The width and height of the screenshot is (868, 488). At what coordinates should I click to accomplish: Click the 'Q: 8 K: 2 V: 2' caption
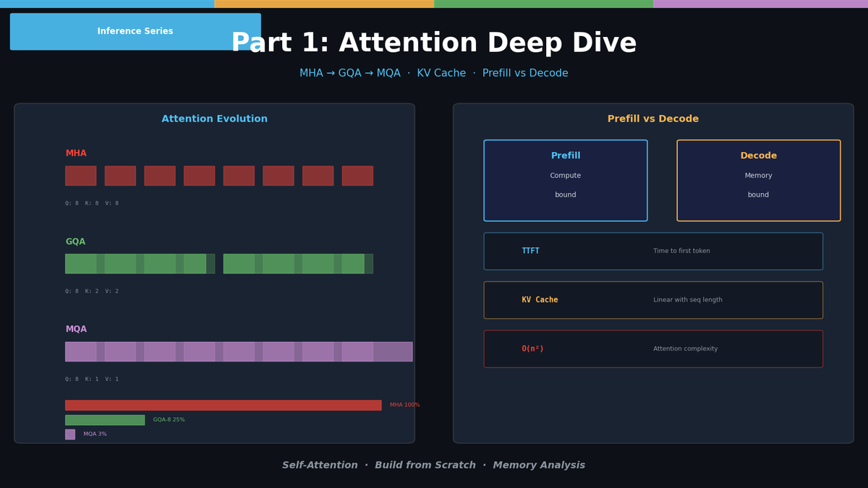tap(92, 291)
